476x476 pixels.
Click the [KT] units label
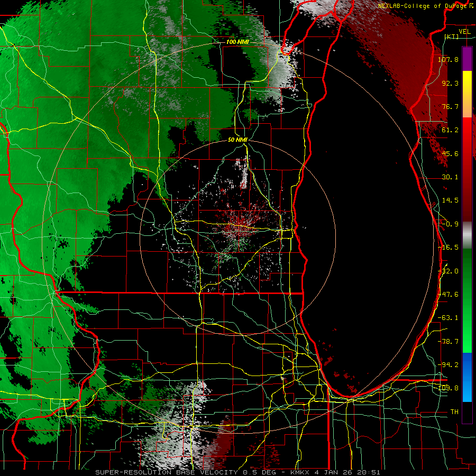pos(452,36)
